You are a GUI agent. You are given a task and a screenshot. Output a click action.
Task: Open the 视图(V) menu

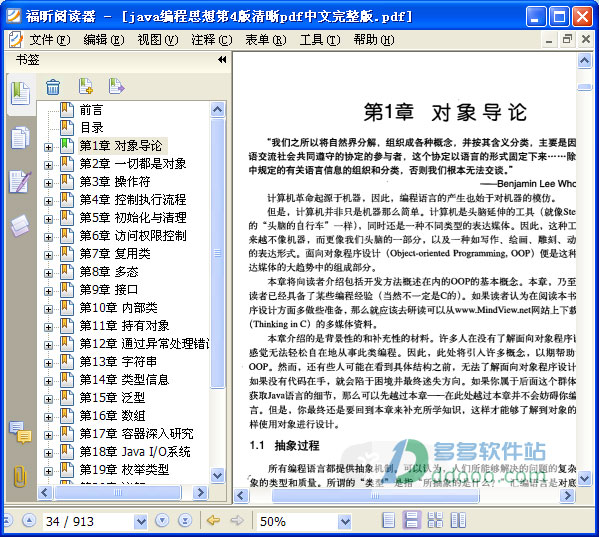[x=158, y=40]
